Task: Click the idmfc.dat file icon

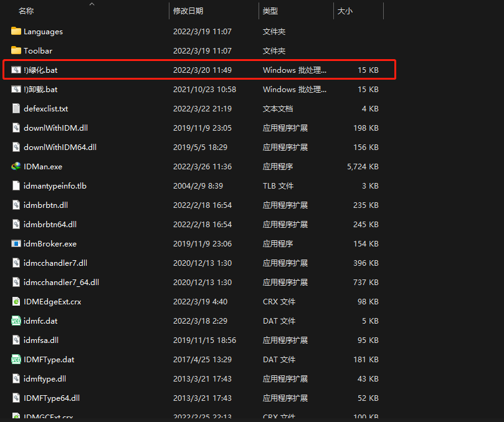Action: [x=16, y=321]
